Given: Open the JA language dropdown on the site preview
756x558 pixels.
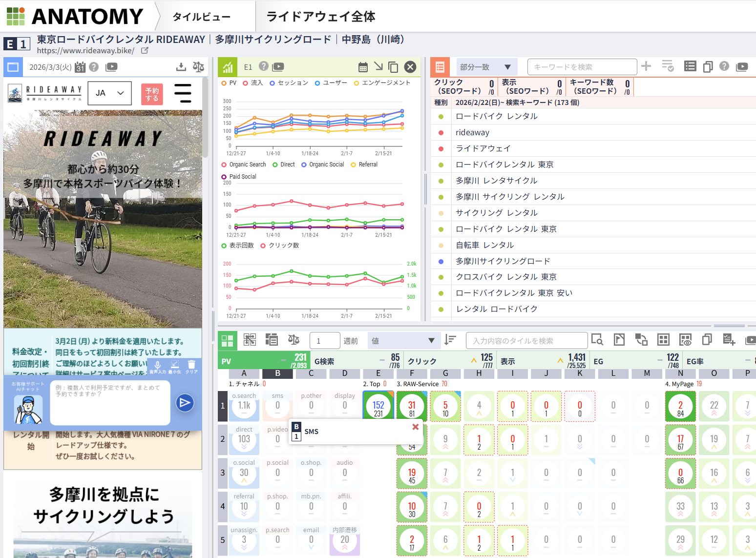Looking at the screenshot, I should [x=109, y=93].
